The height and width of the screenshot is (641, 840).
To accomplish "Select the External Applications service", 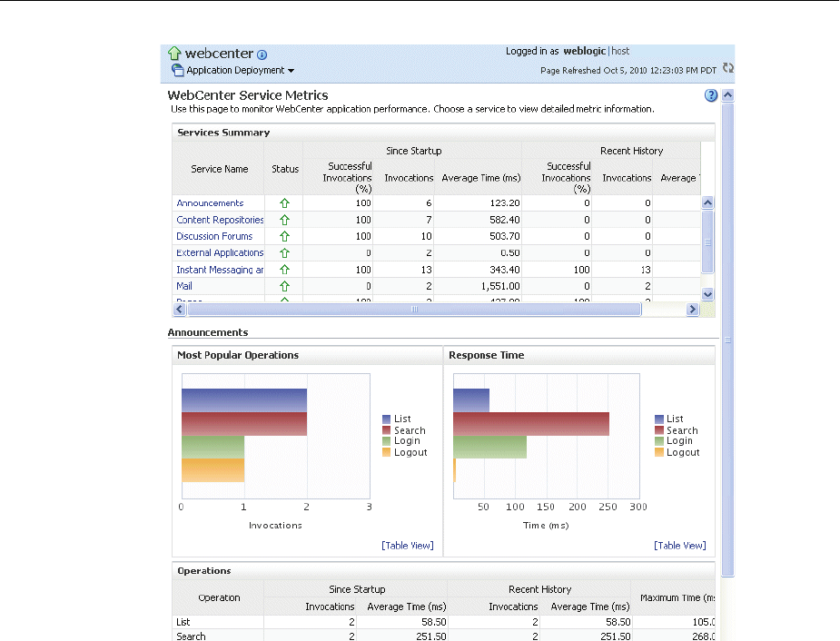I will tap(220, 253).
